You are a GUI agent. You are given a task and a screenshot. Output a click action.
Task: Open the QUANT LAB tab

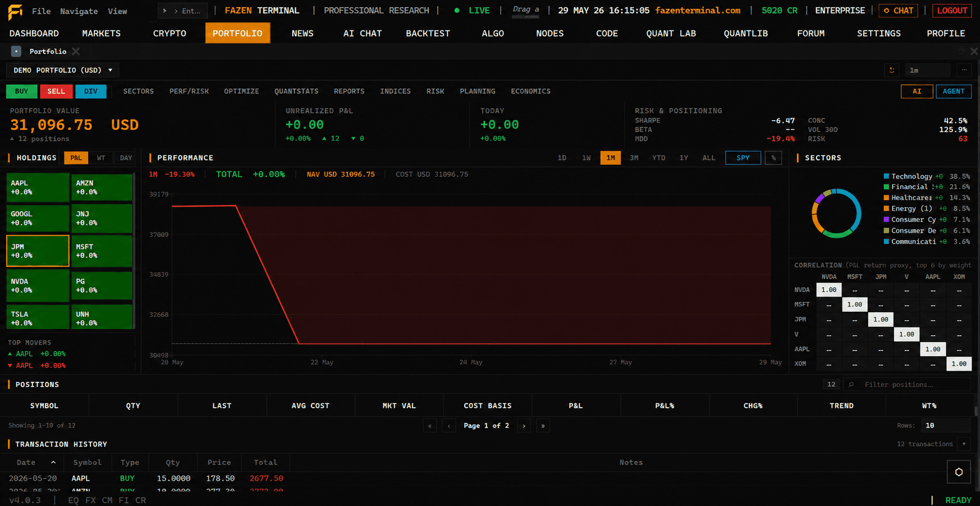pyautogui.click(x=671, y=34)
